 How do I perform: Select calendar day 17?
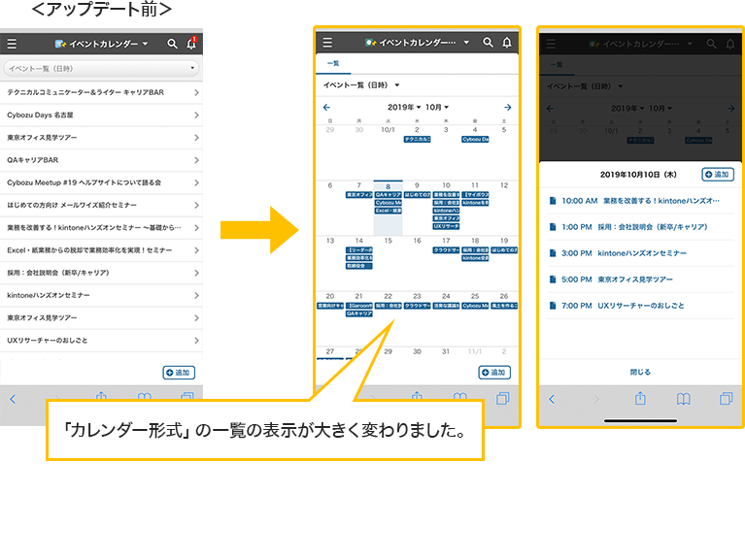pos(446,241)
